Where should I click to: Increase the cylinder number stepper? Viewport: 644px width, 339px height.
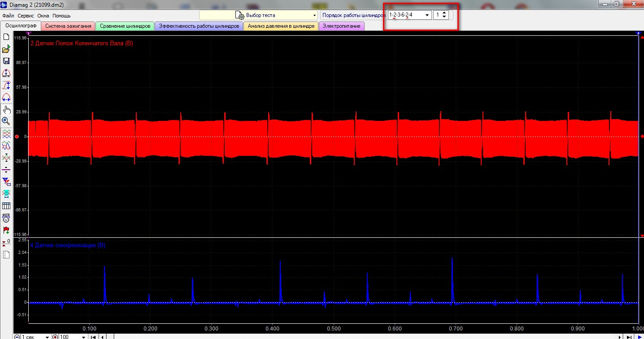(x=444, y=13)
